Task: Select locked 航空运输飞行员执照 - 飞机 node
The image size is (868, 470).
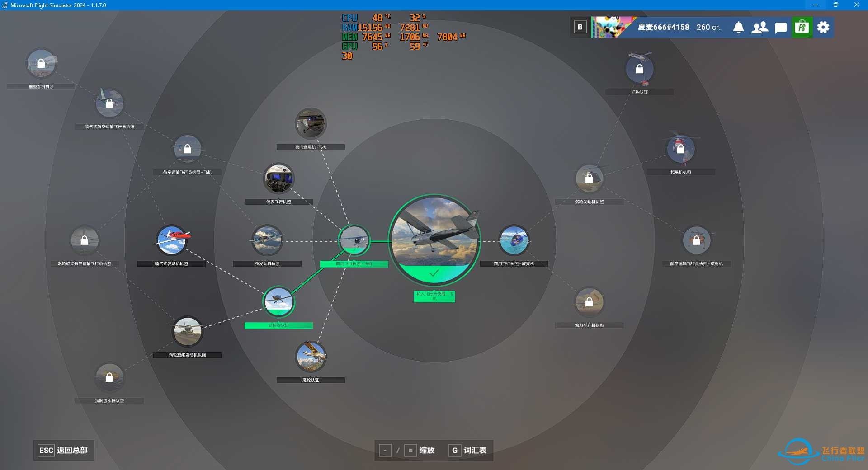Action: click(187, 149)
